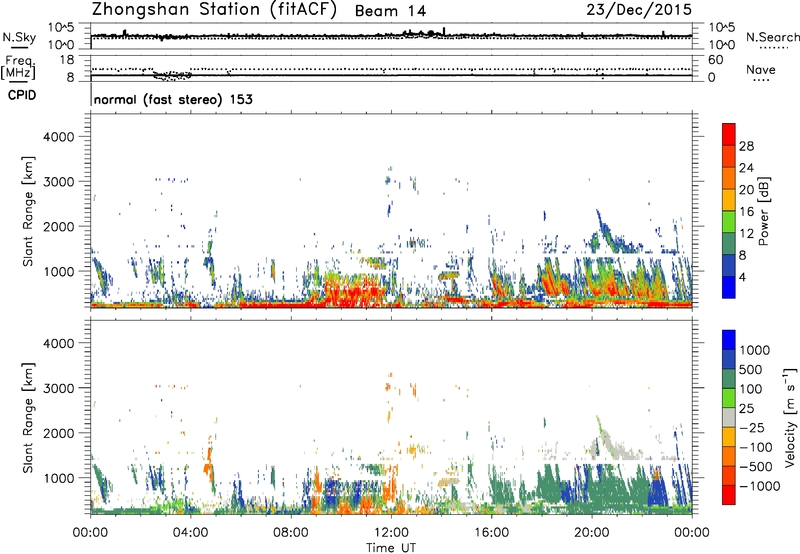Click the 'Zhongshan Station (fitACF)' plot title
Image resolution: width=800 pixels, height=554 pixels.
[214, 10]
